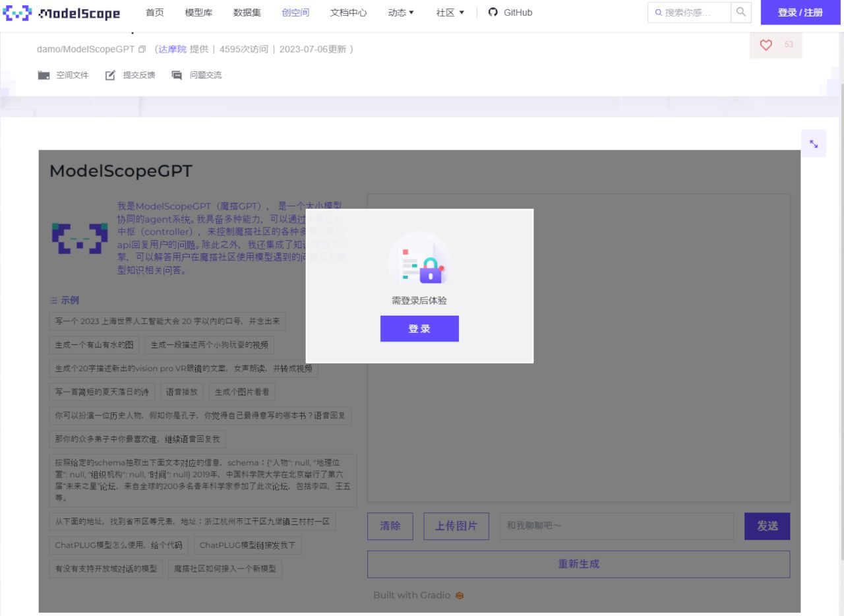Click the search magnifier button
The height and width of the screenshot is (616, 844).
(x=741, y=13)
